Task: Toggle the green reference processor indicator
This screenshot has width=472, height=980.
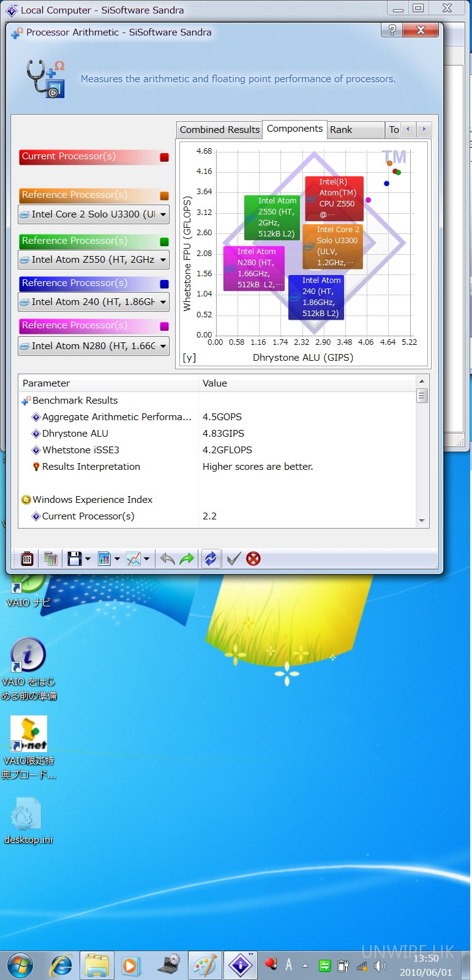Action: point(164,242)
